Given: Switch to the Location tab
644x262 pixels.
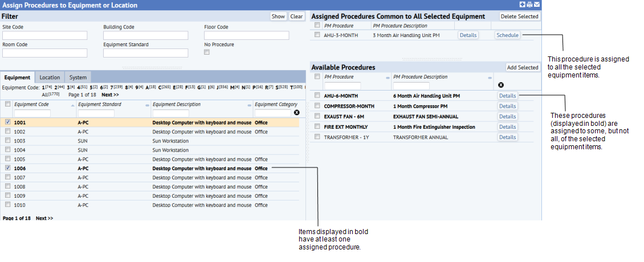Looking at the screenshot, I should point(50,77).
